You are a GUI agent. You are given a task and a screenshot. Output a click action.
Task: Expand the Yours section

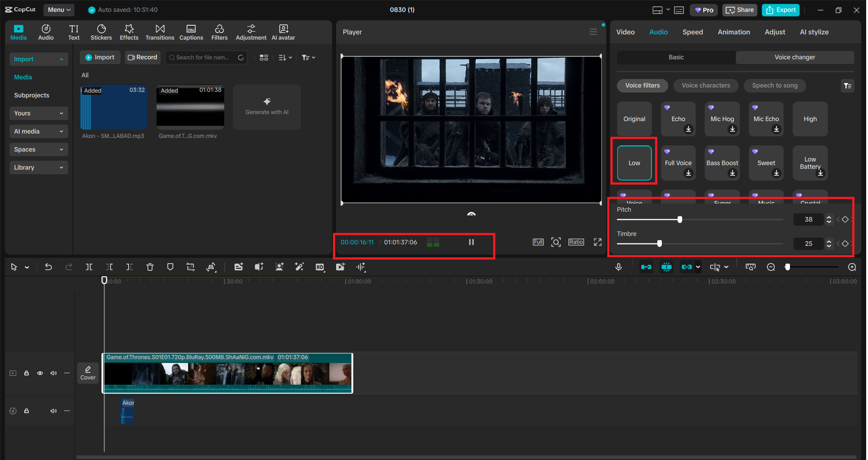(x=38, y=113)
